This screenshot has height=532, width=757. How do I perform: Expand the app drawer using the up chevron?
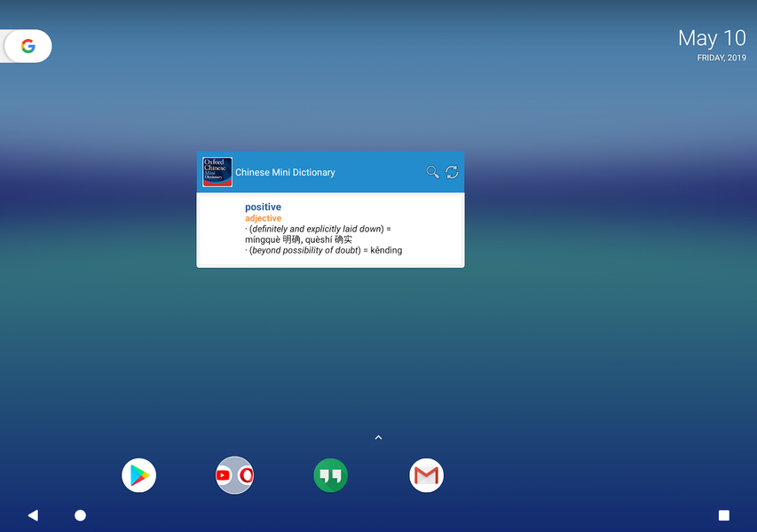pos(378,437)
